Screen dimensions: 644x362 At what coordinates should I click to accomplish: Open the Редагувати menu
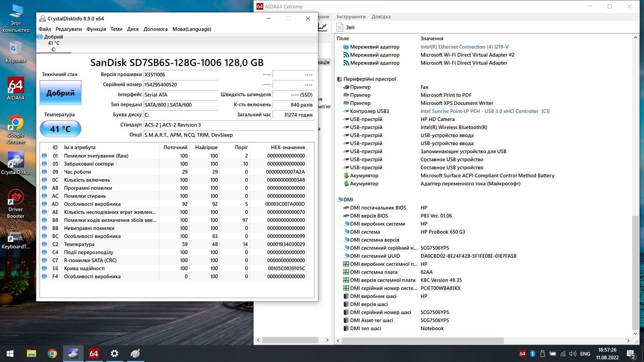pos(68,29)
